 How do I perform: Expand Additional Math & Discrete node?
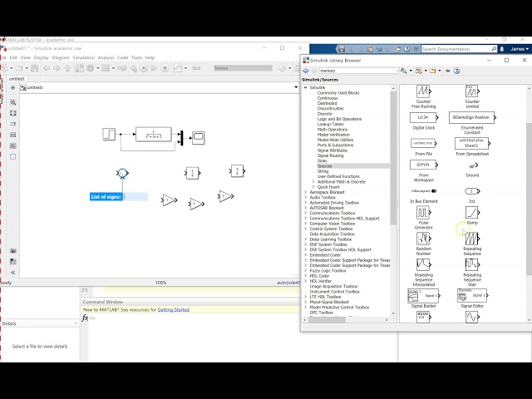click(x=313, y=182)
